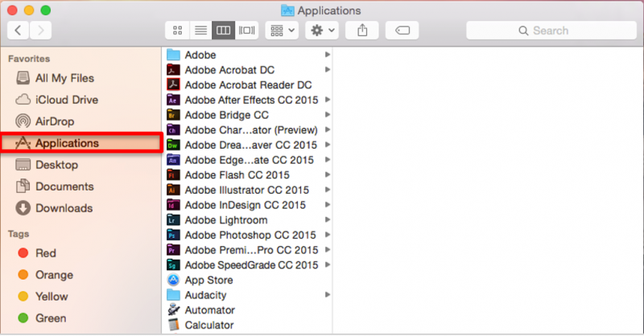644x336 pixels.
Task: Expand the Adobe Lightroom arrow
Action: point(328,220)
